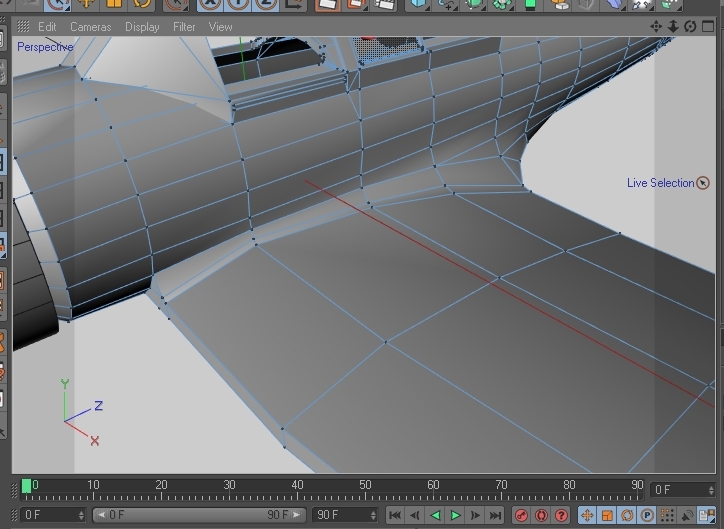Viewport: 724px width, 529px height.
Task: Toggle the Scale keyframe channel
Action: [606, 515]
